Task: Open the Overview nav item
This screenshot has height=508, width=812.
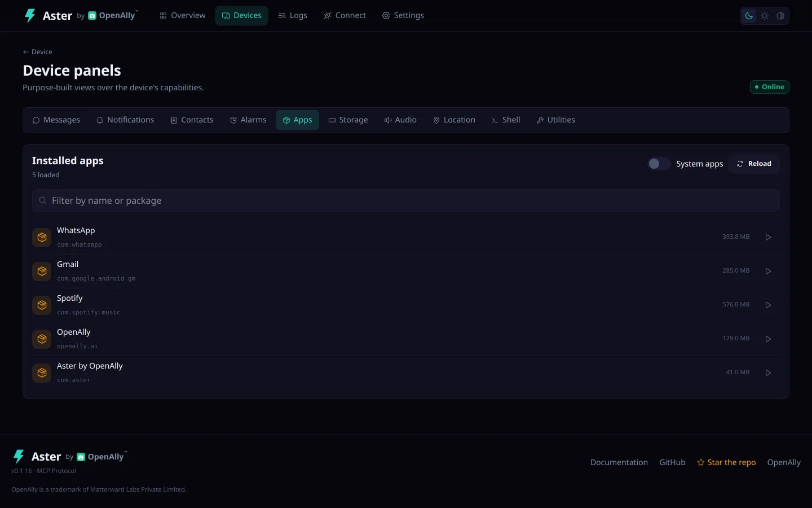Action: [183, 16]
